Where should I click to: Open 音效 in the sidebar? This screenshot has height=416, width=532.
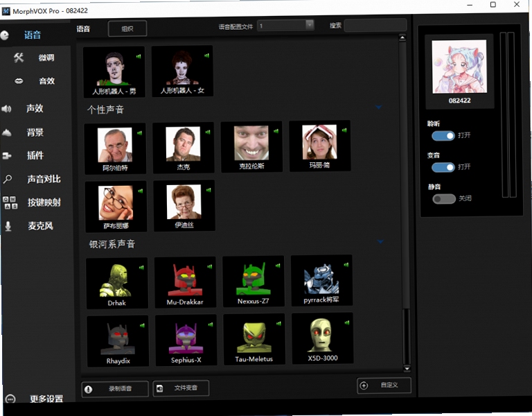47,81
